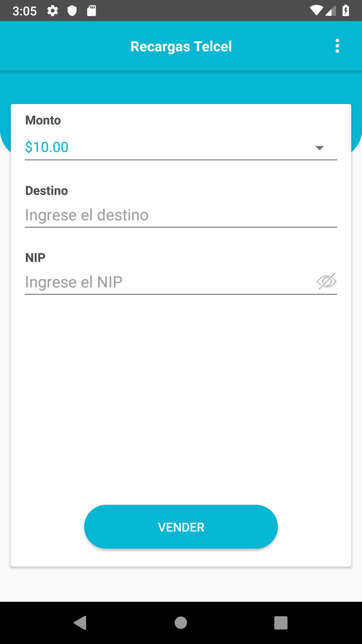The width and height of the screenshot is (362, 644).
Task: Focus the 'Ingrese el destino' field
Action: point(181,215)
